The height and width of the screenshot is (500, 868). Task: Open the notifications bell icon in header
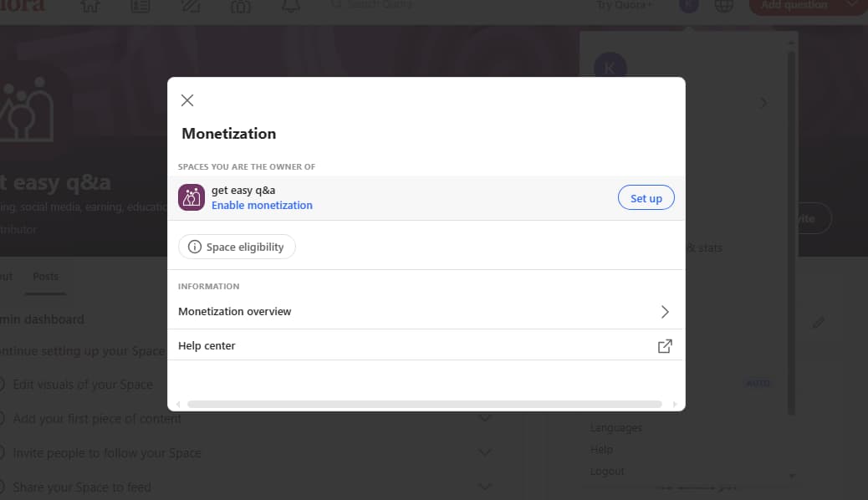coord(291,6)
